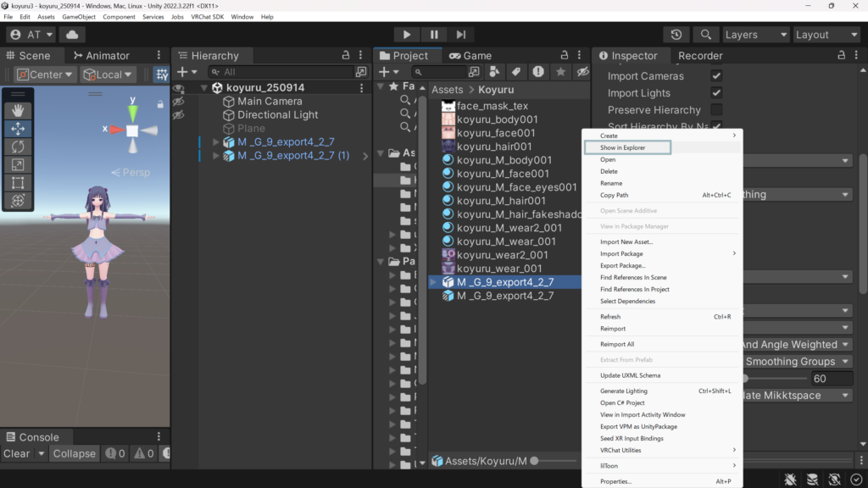
Task: Lock the Hierarchy panel
Action: coord(346,55)
